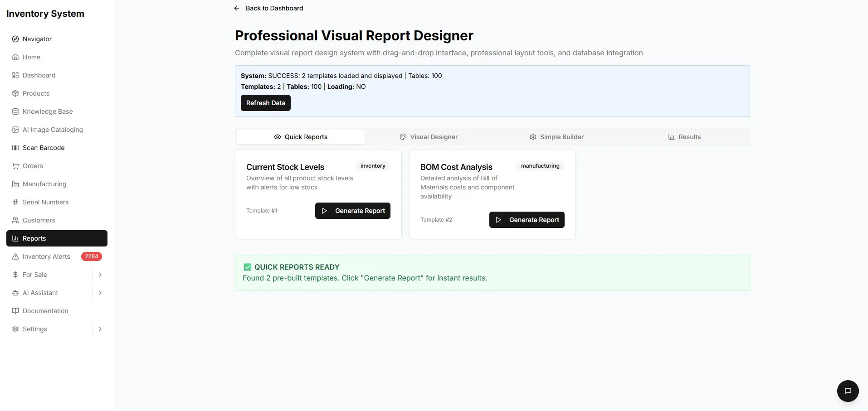Generate Report for Current Stock Levels

(x=353, y=211)
